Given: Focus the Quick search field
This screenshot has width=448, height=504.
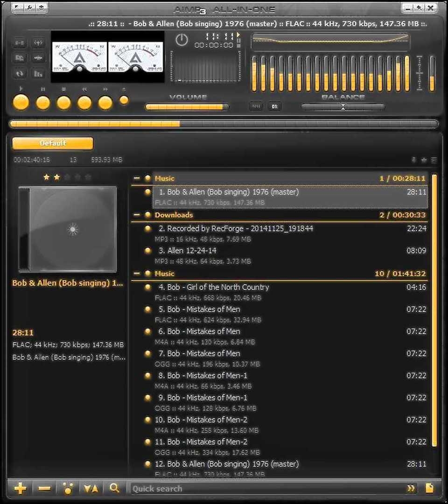Looking at the screenshot, I should coord(267,489).
